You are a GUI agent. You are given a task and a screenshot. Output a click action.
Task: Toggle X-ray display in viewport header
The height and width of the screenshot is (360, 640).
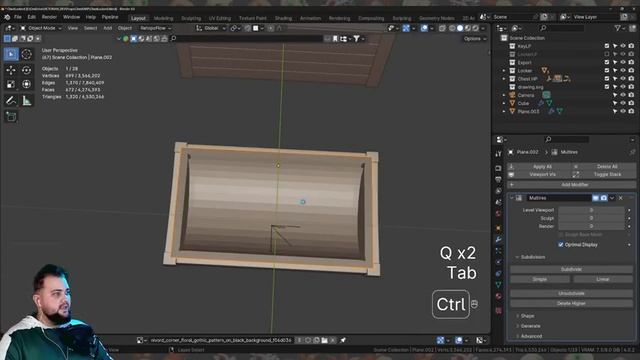click(x=442, y=28)
